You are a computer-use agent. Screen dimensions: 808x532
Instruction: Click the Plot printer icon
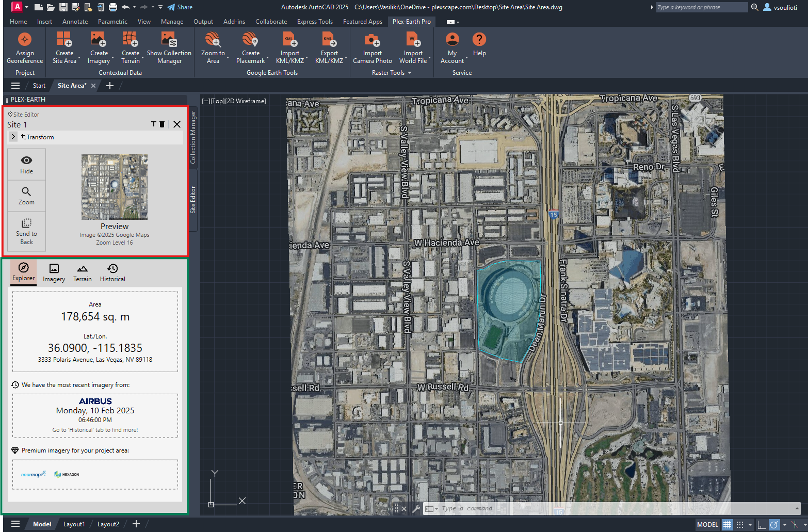[x=113, y=7]
